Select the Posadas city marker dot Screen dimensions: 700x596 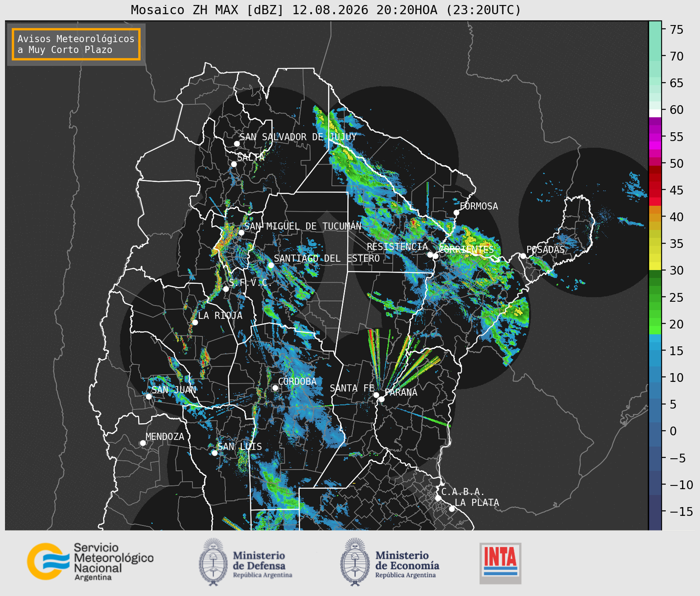(x=523, y=256)
